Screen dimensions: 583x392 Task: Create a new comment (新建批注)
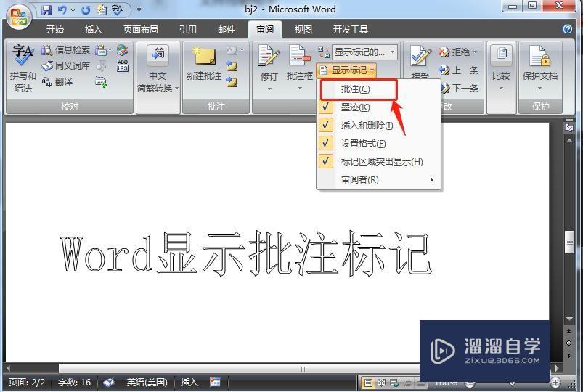pyautogui.click(x=204, y=63)
